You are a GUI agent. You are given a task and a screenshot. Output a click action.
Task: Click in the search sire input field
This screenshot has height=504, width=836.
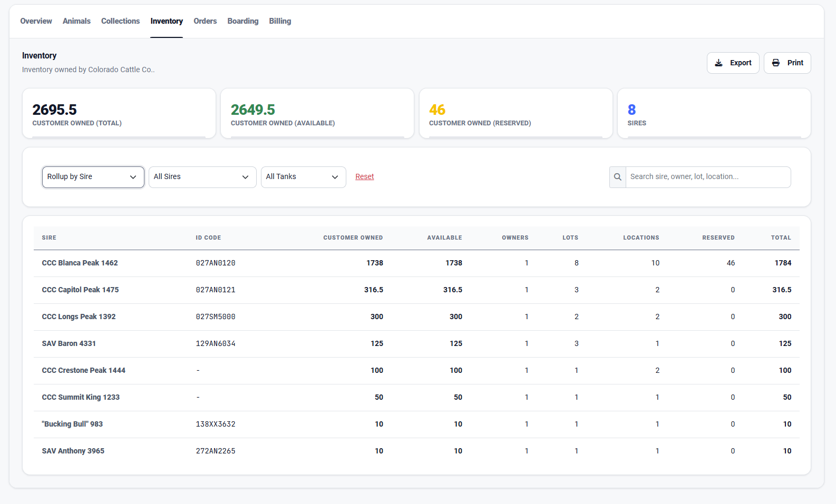(708, 177)
